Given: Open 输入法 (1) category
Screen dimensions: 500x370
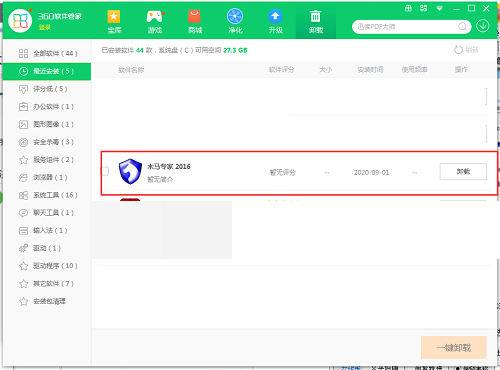Looking at the screenshot, I should coord(47,230).
